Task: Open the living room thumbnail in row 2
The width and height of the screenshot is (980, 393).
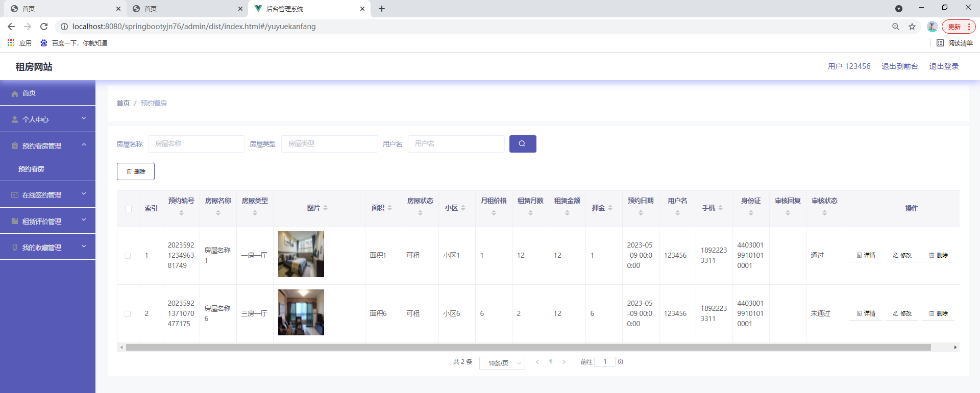Action: (301, 312)
